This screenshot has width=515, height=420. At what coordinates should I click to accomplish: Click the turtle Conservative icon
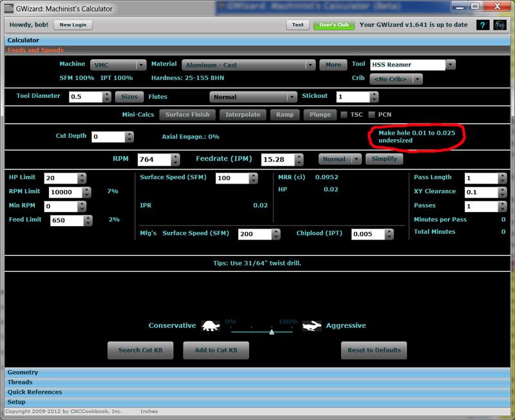211,326
